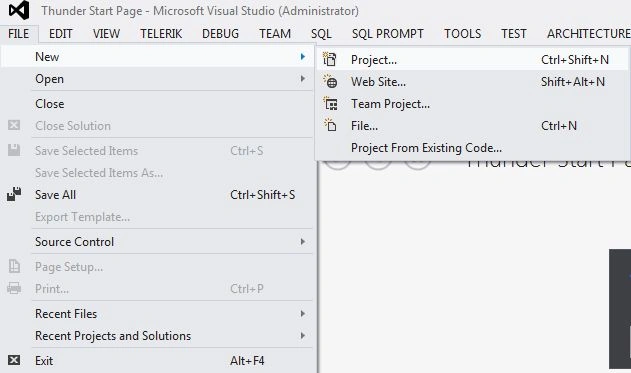Open the SQL menu
This screenshot has height=373, width=631.
point(321,33)
